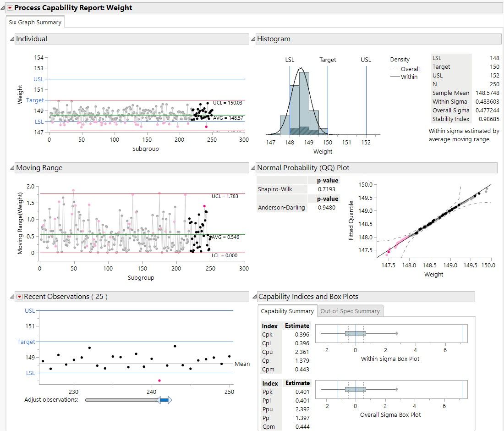504x431 pixels.
Task: Collapse the Normal Probability (QQ) Plot section
Action: point(253,168)
